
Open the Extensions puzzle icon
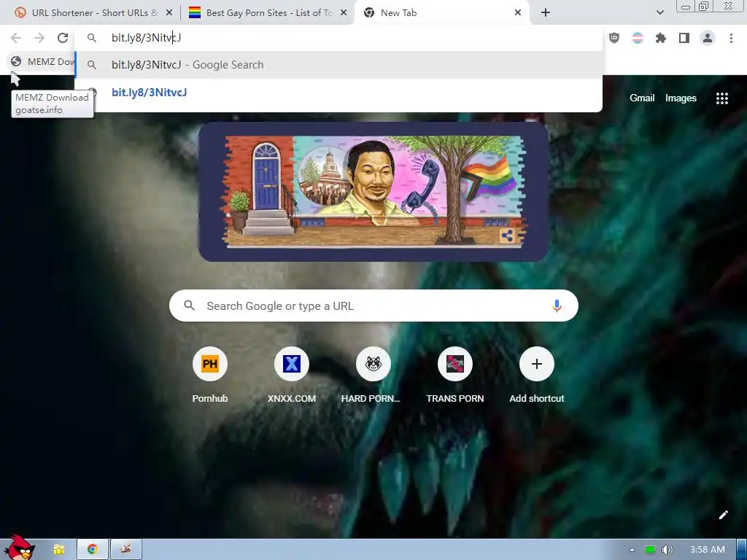point(660,38)
